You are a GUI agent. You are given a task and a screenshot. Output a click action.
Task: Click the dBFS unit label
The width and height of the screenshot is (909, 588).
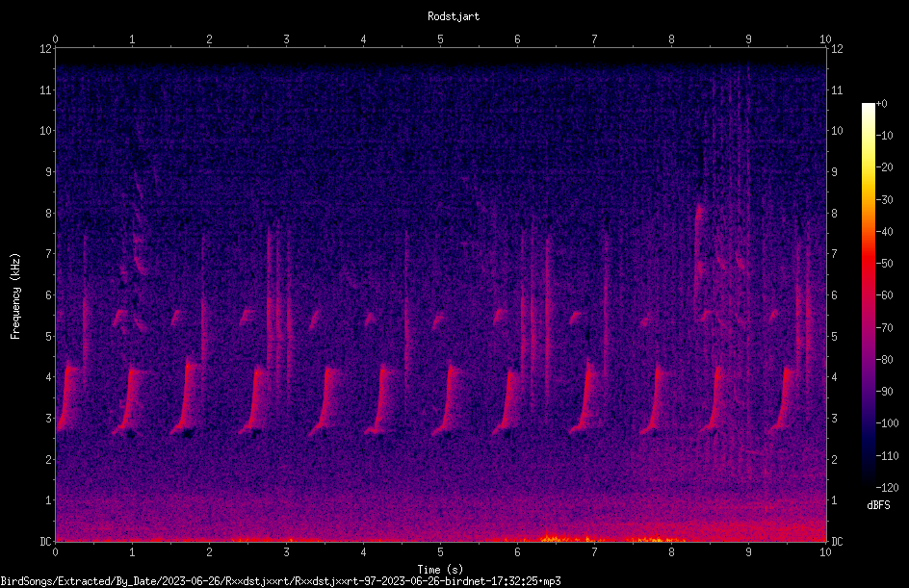coord(878,505)
